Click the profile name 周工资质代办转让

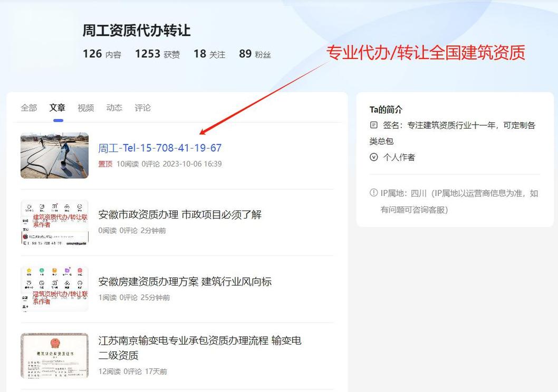click(x=137, y=31)
